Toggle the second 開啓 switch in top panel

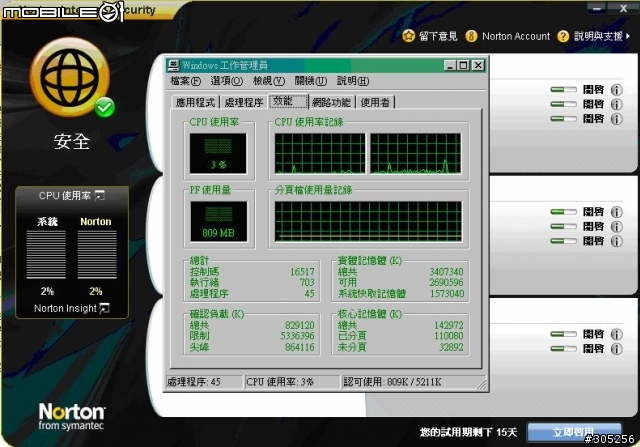coord(563,104)
